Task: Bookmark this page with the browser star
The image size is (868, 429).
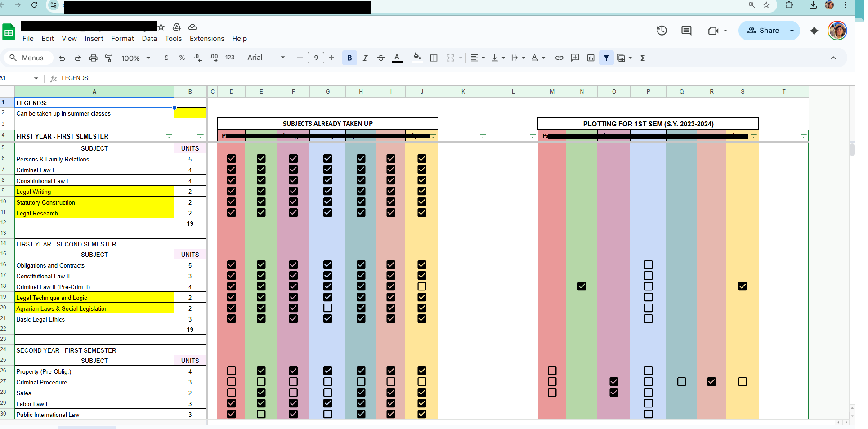Action: coord(766,5)
